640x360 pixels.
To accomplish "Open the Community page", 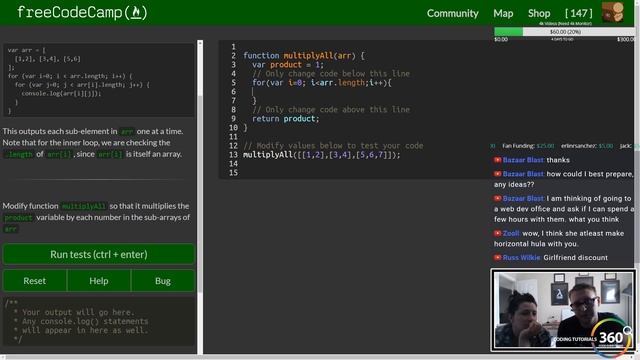I will point(452,13).
